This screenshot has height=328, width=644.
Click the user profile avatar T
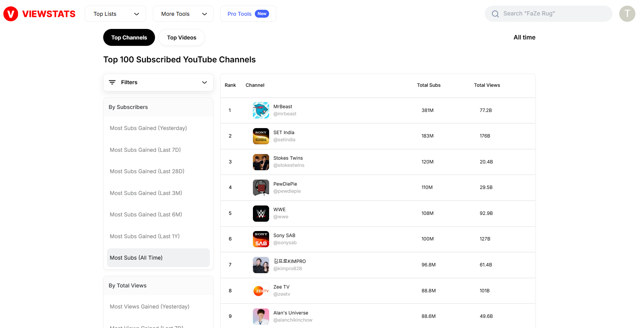coord(627,14)
